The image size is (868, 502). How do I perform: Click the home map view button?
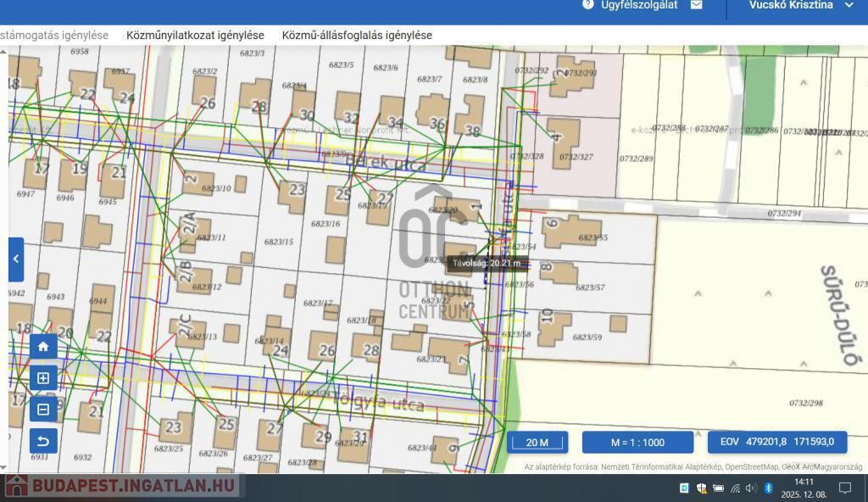(43, 346)
